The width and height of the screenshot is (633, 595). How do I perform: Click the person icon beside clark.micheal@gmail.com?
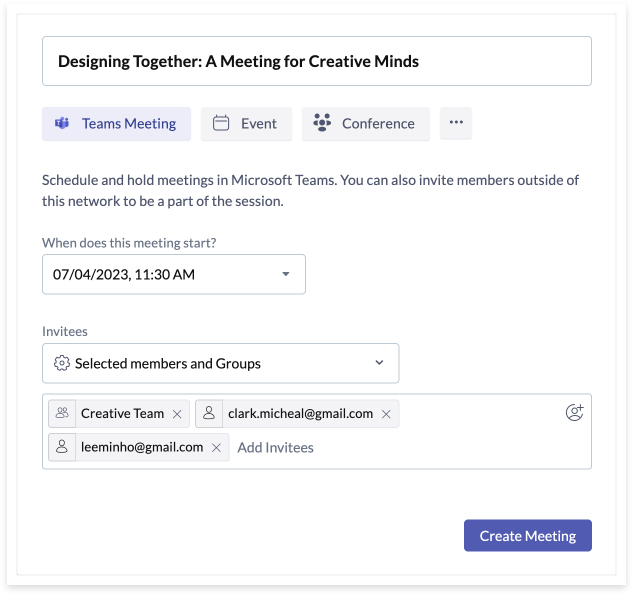pyautogui.click(x=209, y=413)
